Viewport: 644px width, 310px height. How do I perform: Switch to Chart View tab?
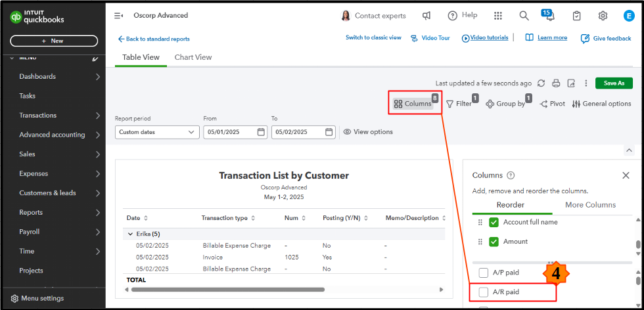point(193,57)
